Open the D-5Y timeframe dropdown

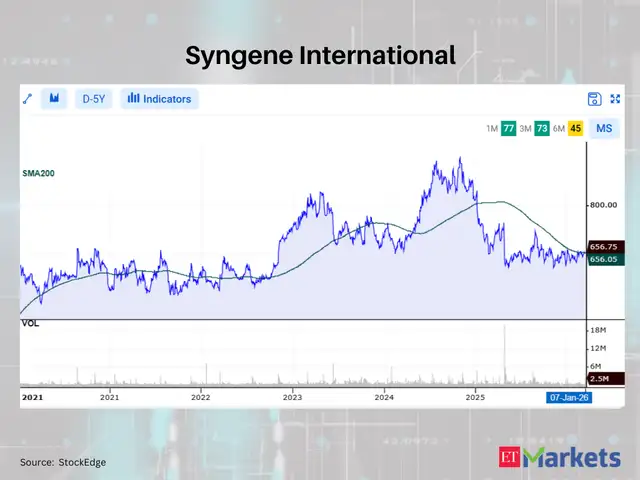click(x=93, y=98)
